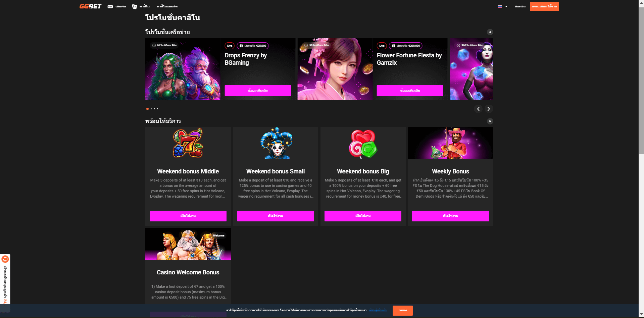Select the first carousel pagination dot
The height and width of the screenshot is (318, 644).
[x=147, y=109]
